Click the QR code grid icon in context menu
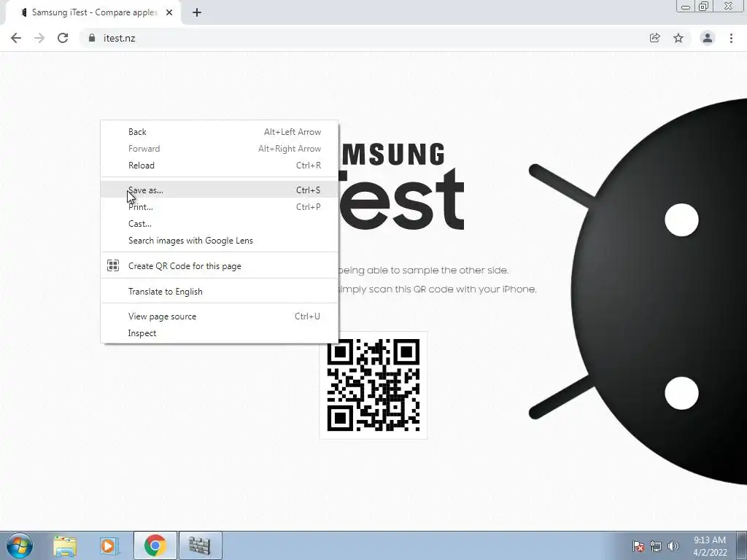The image size is (747, 560). 113,265
